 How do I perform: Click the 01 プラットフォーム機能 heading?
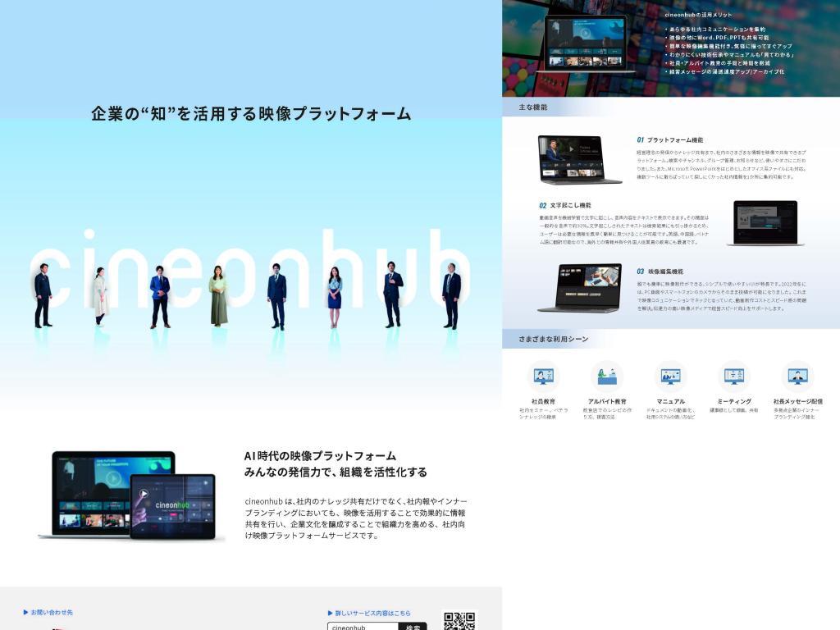(669, 139)
